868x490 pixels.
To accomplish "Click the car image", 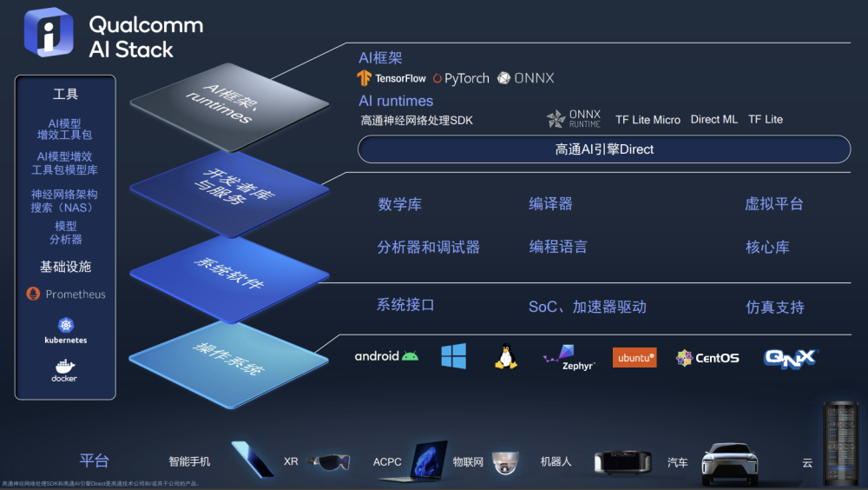I will point(730,463).
